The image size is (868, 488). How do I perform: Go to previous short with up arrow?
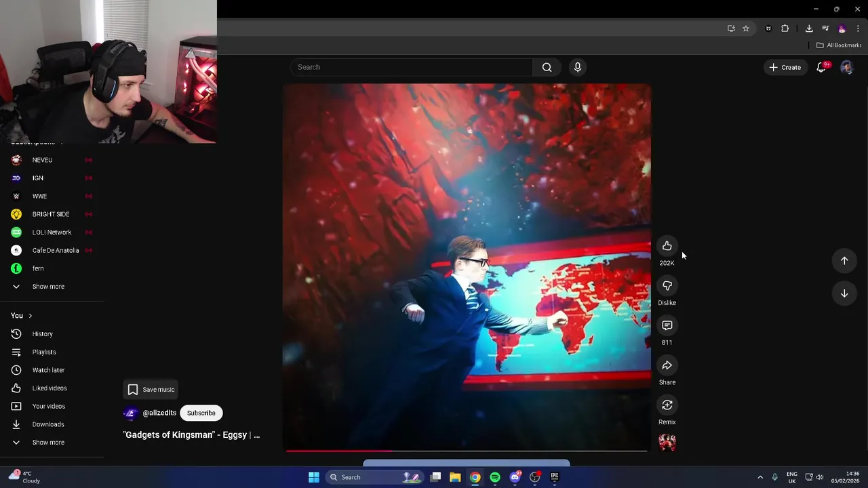[844, 261]
